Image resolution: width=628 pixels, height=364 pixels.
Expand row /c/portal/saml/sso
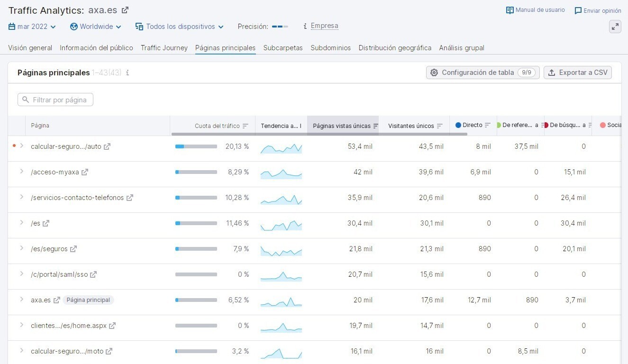click(22, 274)
